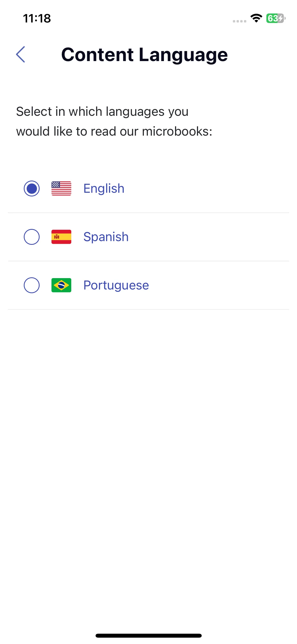Tap the United States flag icon
The image size is (297, 644).
pyautogui.click(x=61, y=188)
